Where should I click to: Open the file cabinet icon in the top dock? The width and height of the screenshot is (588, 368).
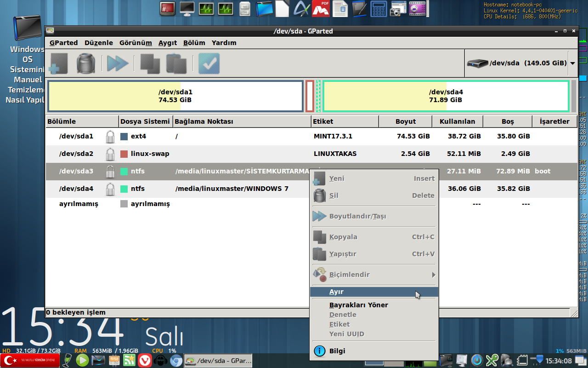pyautogui.click(x=245, y=9)
